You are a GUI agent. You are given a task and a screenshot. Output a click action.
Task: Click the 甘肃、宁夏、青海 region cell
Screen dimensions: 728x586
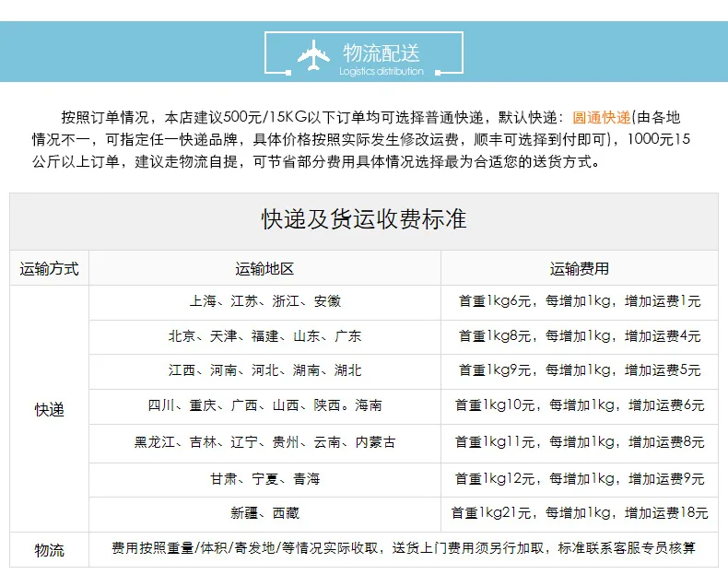pos(265,478)
